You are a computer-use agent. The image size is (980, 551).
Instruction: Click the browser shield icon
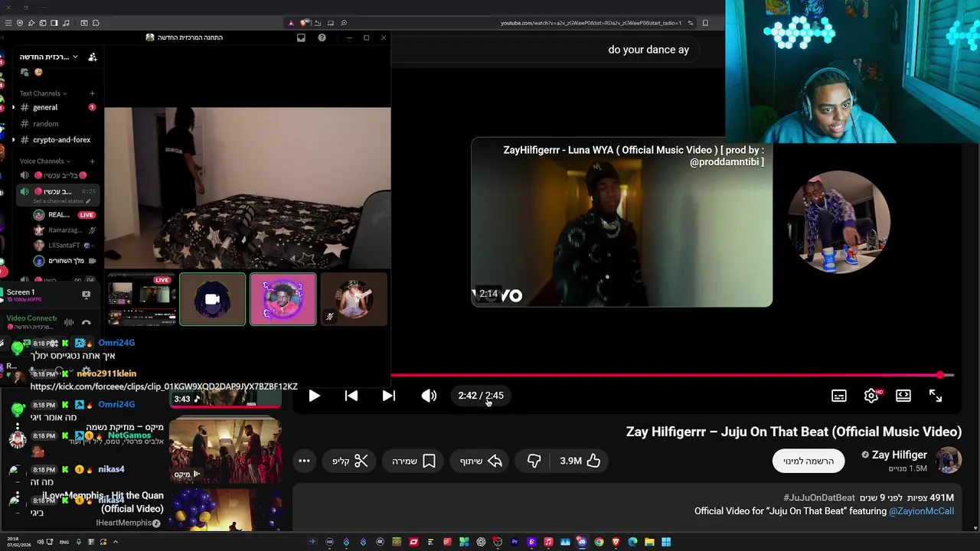pos(20,23)
